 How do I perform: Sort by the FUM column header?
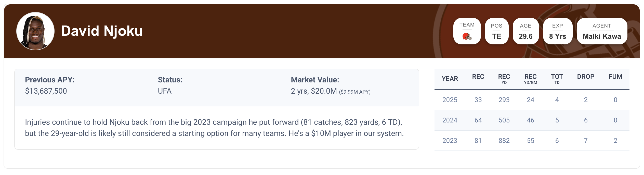615,77
